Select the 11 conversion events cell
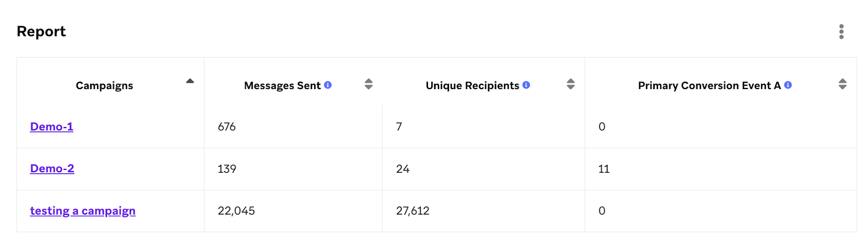The width and height of the screenshot is (868, 239). (720, 169)
